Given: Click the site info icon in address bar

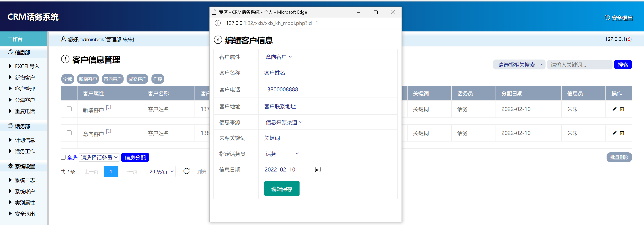Looking at the screenshot, I should coord(218,23).
